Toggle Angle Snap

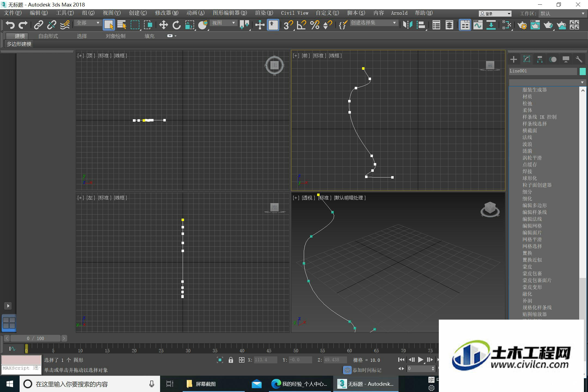point(301,25)
